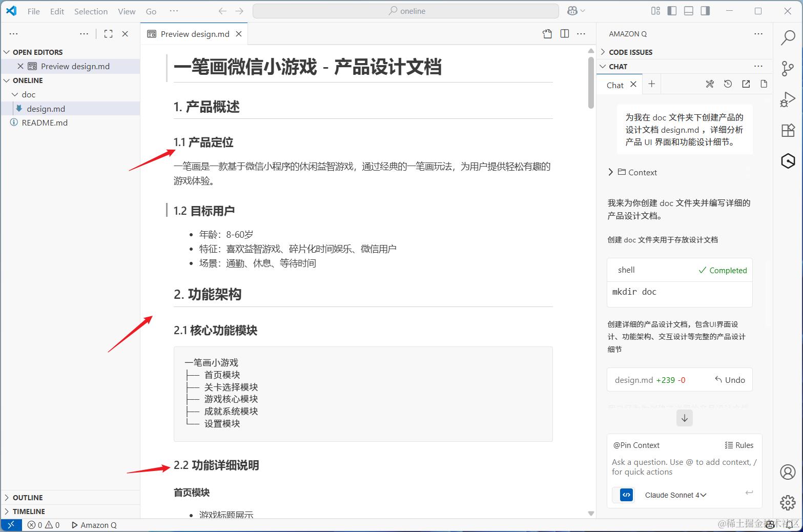Close the Preview design.md tab

239,34
